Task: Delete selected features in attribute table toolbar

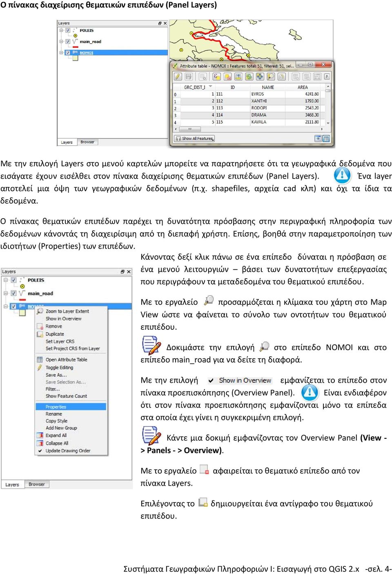Action: [x=203, y=76]
